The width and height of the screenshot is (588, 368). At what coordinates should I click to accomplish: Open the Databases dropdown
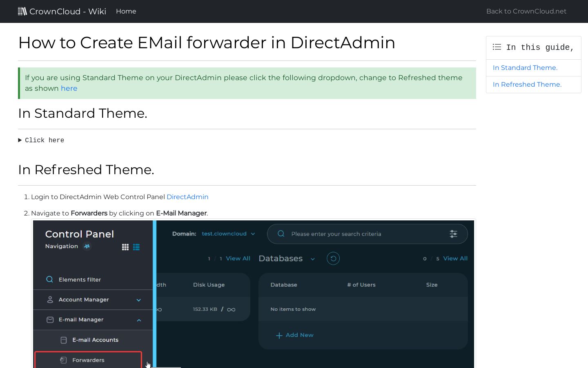[313, 258]
